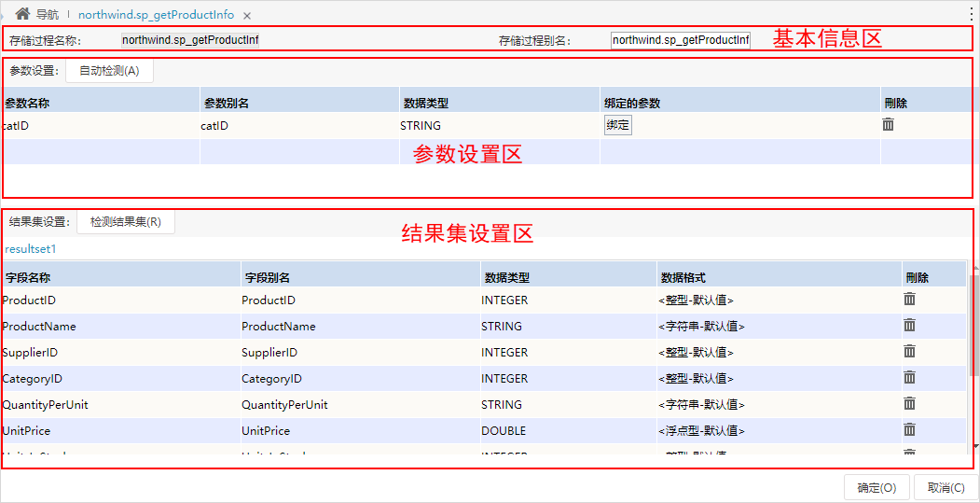Click the 取消(C) button
This screenshot has height=503, width=980.
(x=945, y=487)
